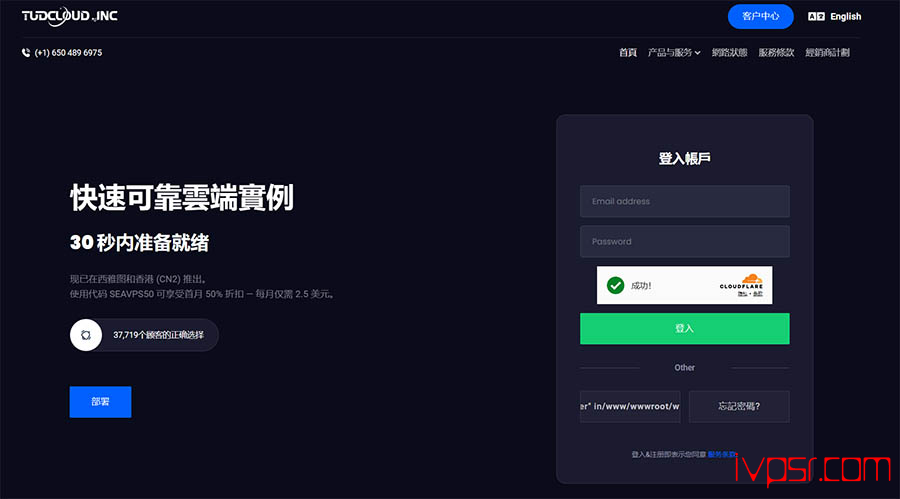Click the green 登入 button

click(x=685, y=328)
